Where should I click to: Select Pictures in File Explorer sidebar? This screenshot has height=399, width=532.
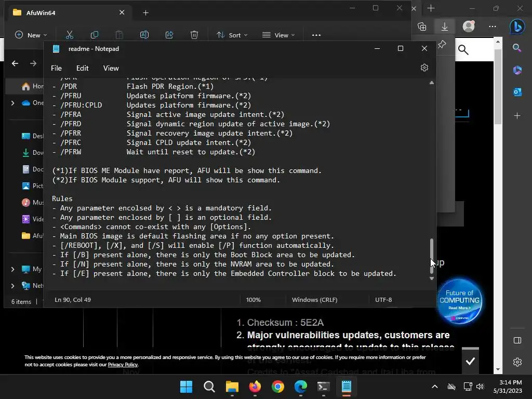click(x=33, y=185)
